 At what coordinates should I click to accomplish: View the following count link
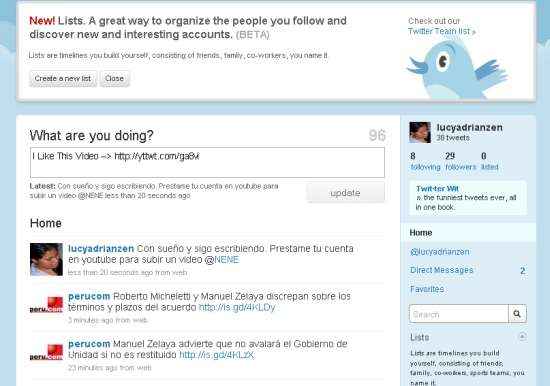pos(425,167)
